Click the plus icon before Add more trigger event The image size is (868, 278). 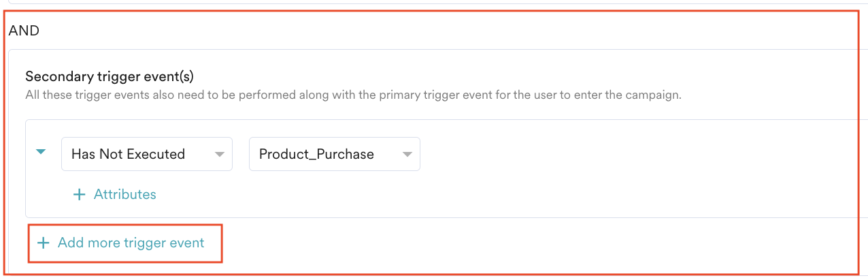tap(44, 243)
